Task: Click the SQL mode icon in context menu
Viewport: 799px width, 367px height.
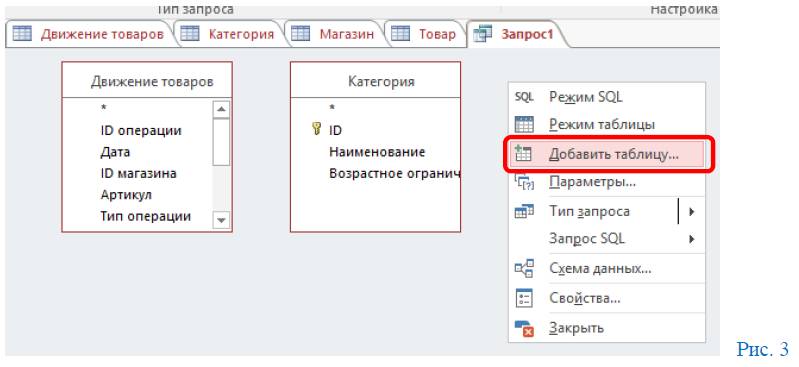Action: [x=524, y=97]
